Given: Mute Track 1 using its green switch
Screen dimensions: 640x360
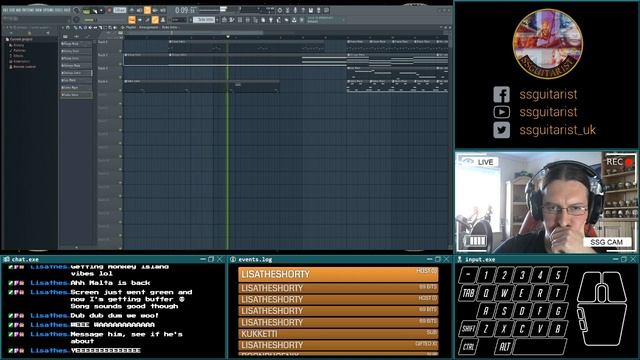Looking at the screenshot, I should tap(121, 51).
